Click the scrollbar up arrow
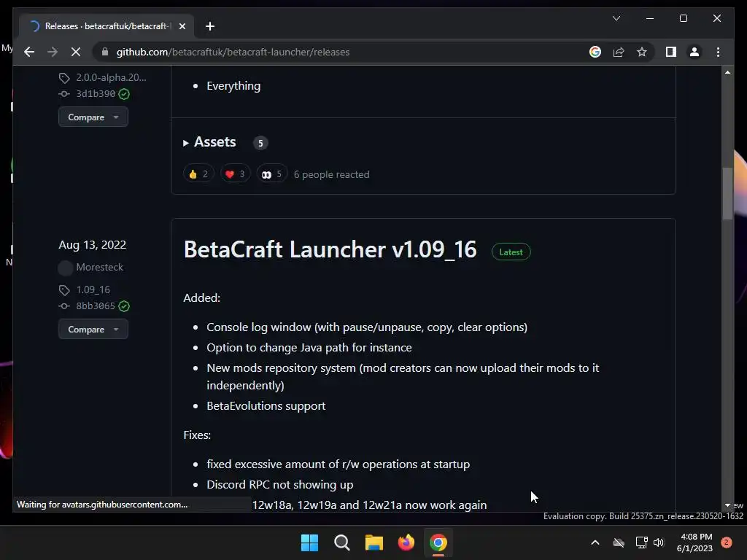The height and width of the screenshot is (560, 747). tap(727, 72)
